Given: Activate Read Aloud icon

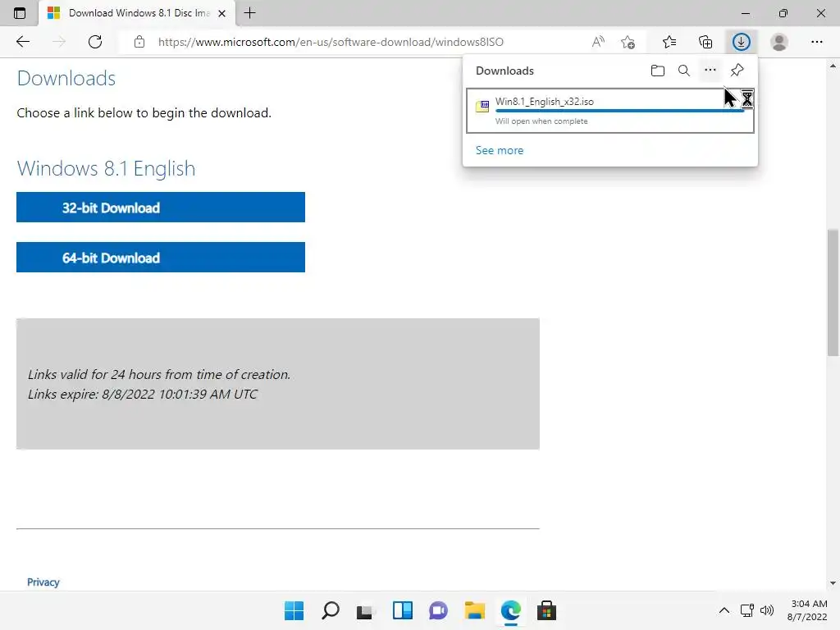Looking at the screenshot, I should [598, 42].
